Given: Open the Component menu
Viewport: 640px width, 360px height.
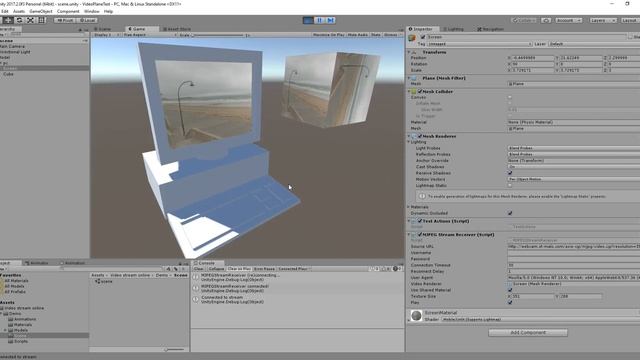Looking at the screenshot, I should pos(68,11).
